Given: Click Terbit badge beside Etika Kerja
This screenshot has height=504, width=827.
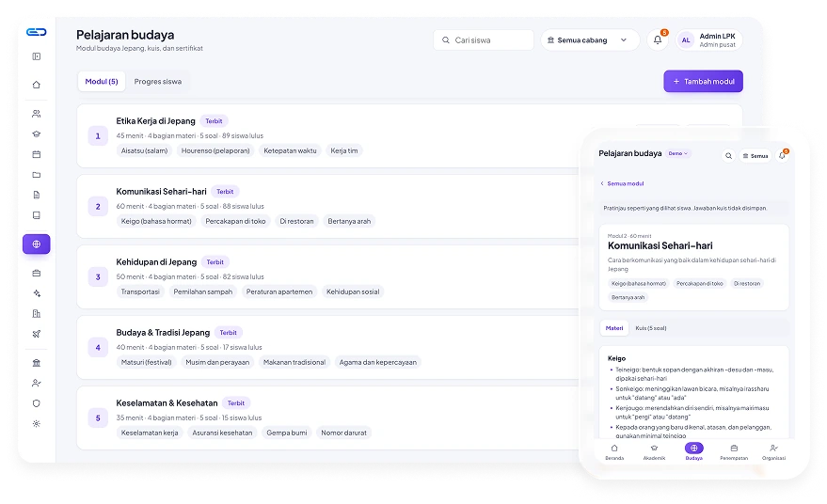Looking at the screenshot, I should (x=215, y=121).
